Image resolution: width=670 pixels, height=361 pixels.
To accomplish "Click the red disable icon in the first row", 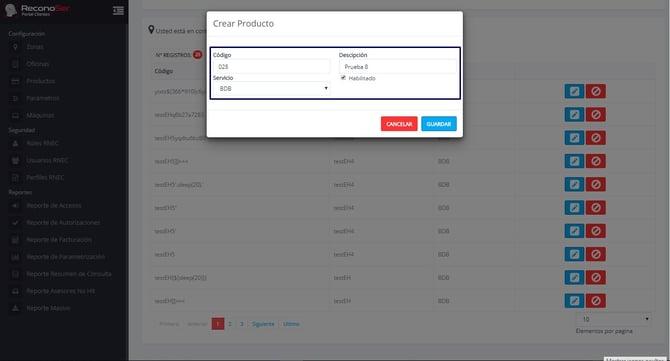I will 596,91.
